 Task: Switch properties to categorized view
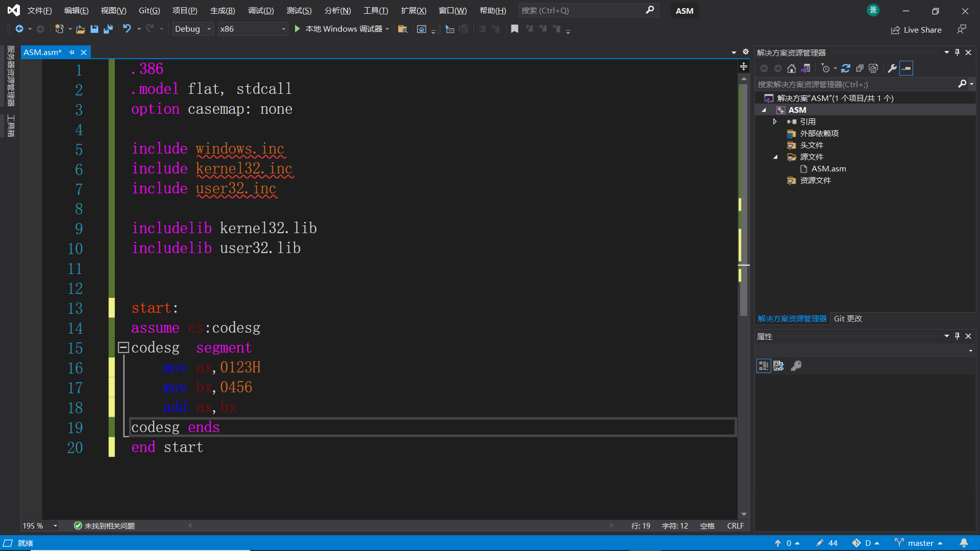click(x=764, y=366)
